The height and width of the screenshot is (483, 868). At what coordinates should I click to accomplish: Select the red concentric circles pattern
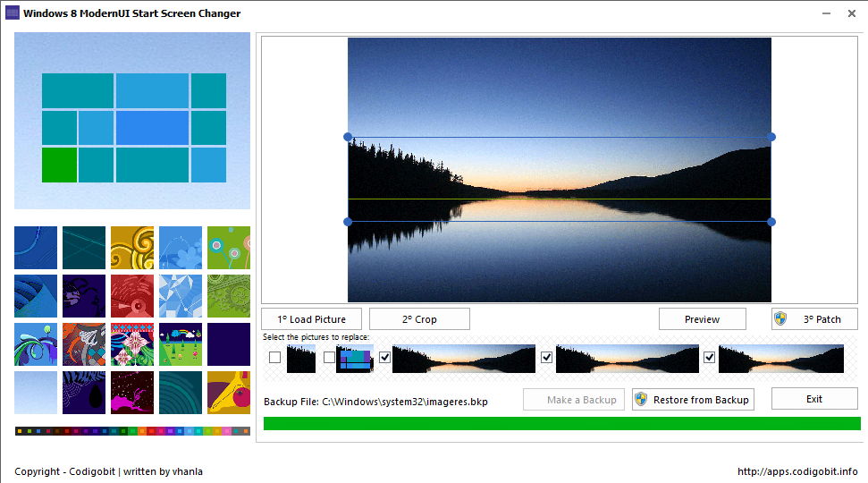click(132, 296)
